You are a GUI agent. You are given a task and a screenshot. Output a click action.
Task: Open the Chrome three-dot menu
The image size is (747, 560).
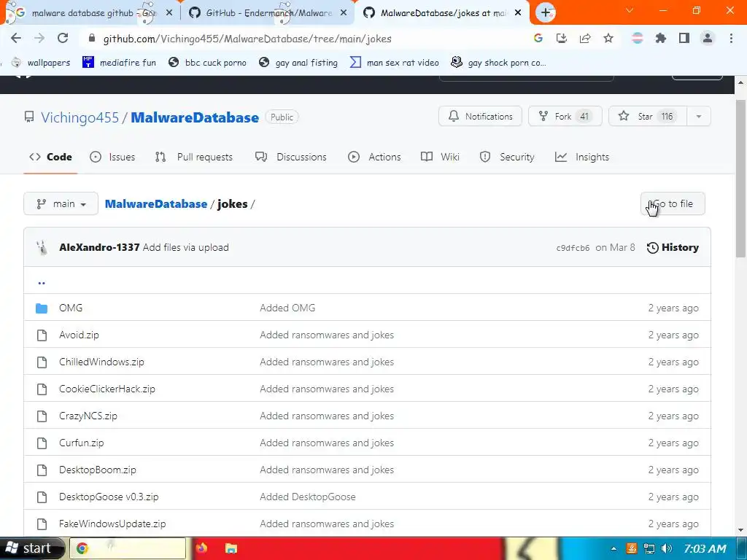tap(731, 39)
